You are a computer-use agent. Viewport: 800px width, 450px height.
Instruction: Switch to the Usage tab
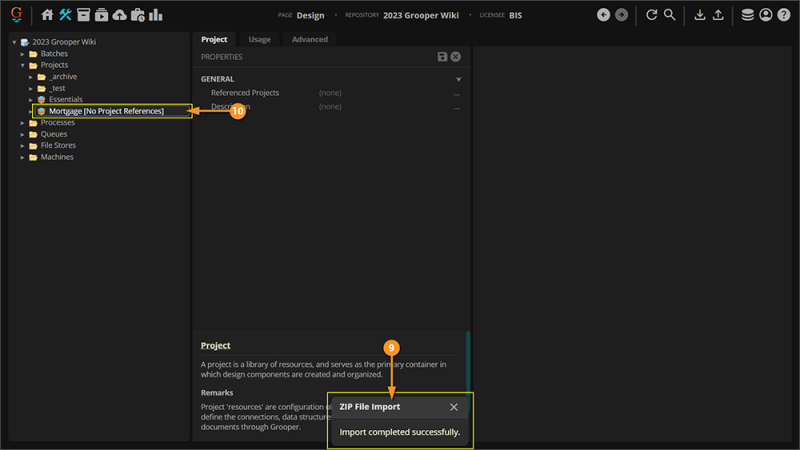point(259,39)
